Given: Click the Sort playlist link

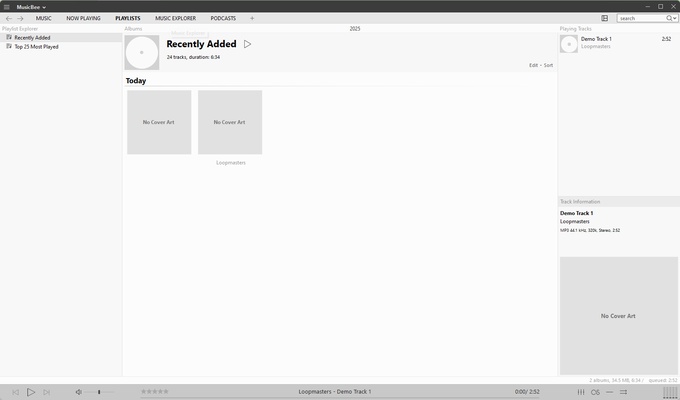Looking at the screenshot, I should [548, 65].
